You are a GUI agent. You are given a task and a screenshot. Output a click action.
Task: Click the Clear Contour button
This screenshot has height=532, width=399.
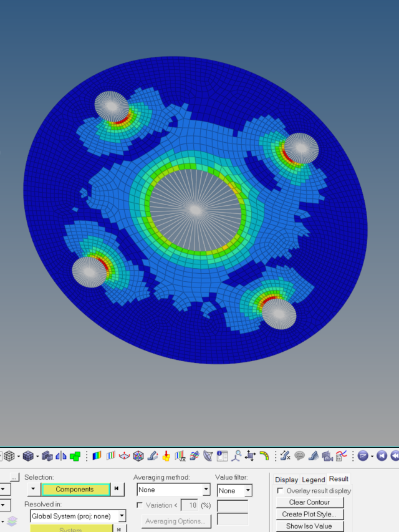coord(310,502)
